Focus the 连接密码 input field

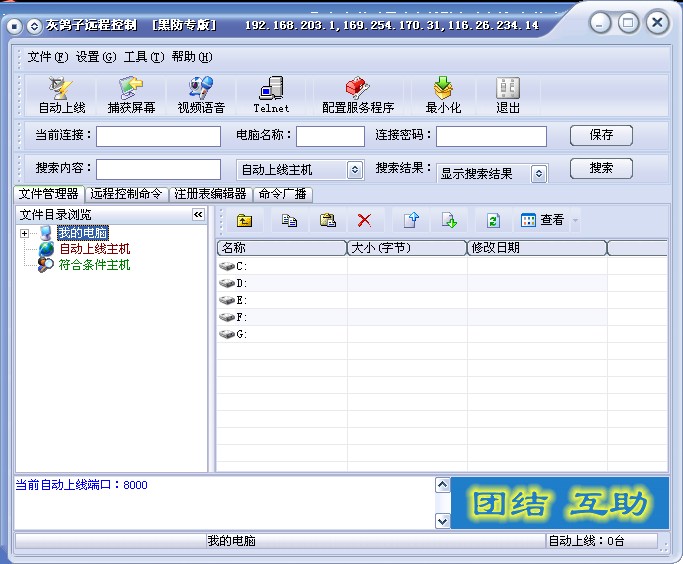coord(491,136)
